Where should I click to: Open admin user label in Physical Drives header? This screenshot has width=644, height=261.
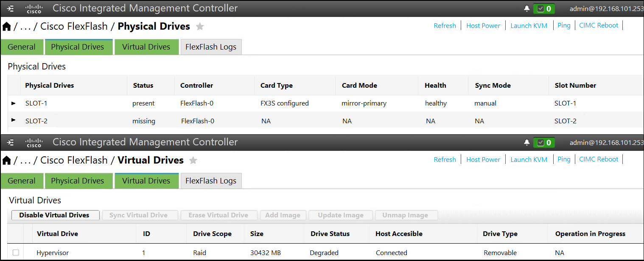point(606,8)
